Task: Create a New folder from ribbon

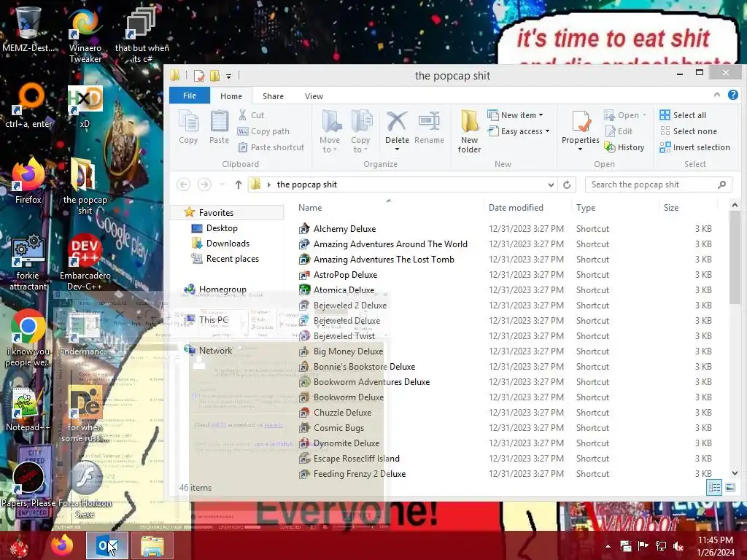Action: click(469, 131)
